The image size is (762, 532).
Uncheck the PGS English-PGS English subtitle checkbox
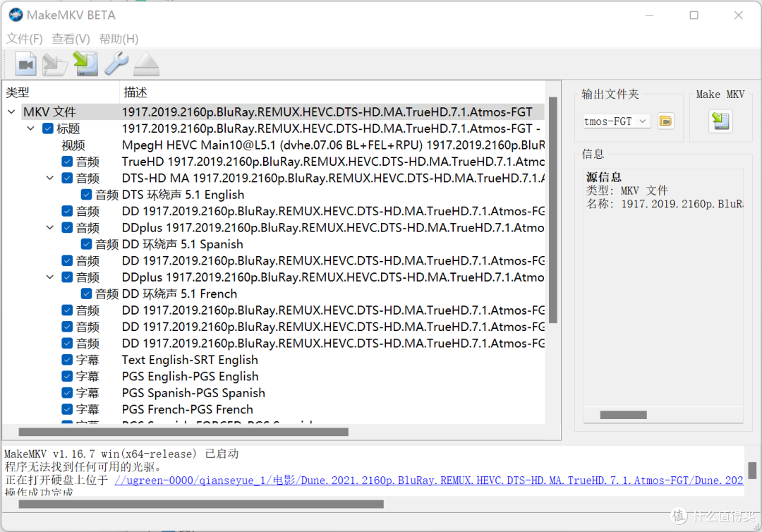pos(68,377)
